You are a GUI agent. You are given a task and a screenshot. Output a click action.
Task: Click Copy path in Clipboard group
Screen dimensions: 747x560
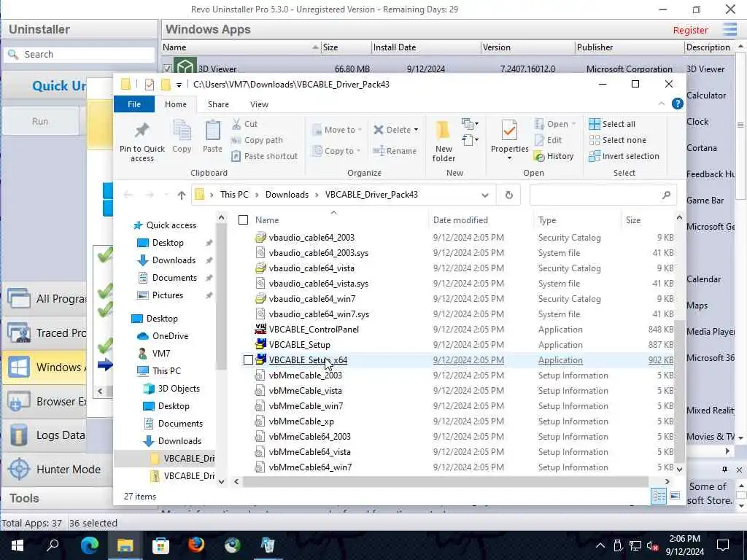tap(258, 140)
